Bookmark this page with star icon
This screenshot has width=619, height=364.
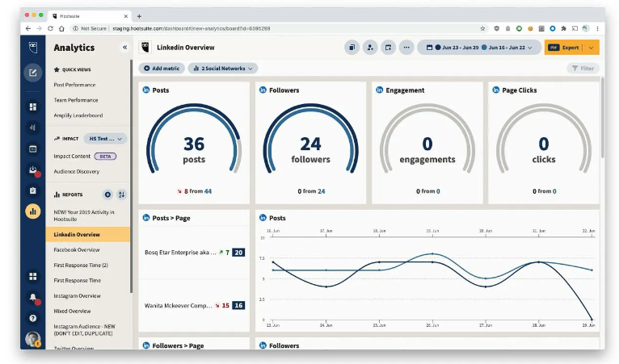click(482, 28)
